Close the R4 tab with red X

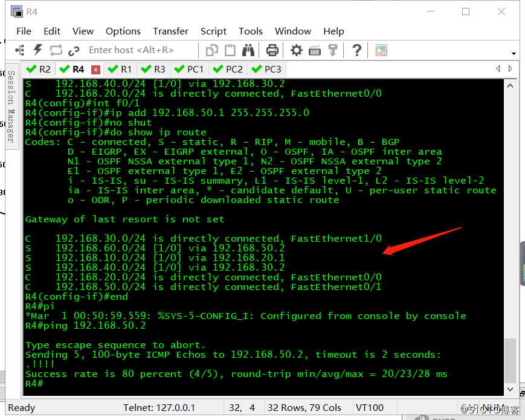click(x=95, y=69)
